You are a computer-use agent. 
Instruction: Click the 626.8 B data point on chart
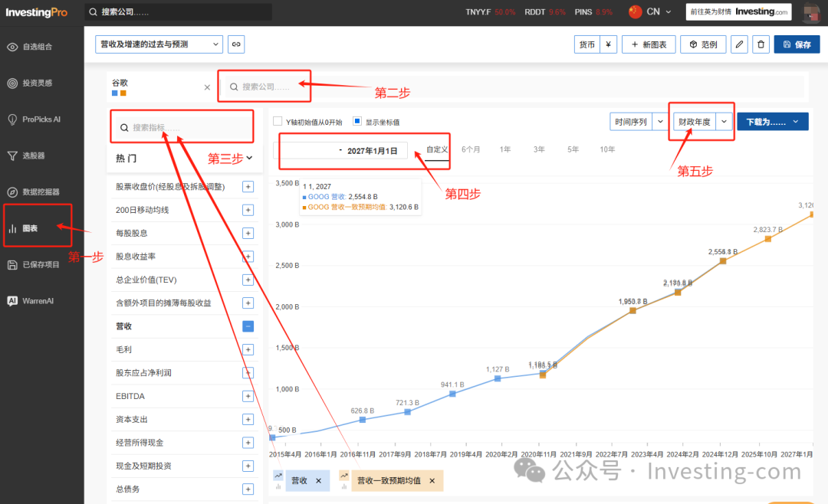tap(362, 420)
